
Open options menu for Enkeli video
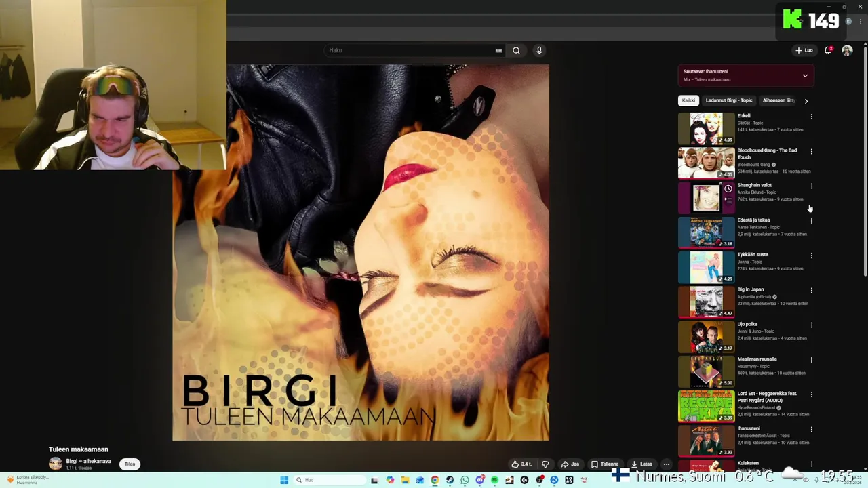pos(811,117)
